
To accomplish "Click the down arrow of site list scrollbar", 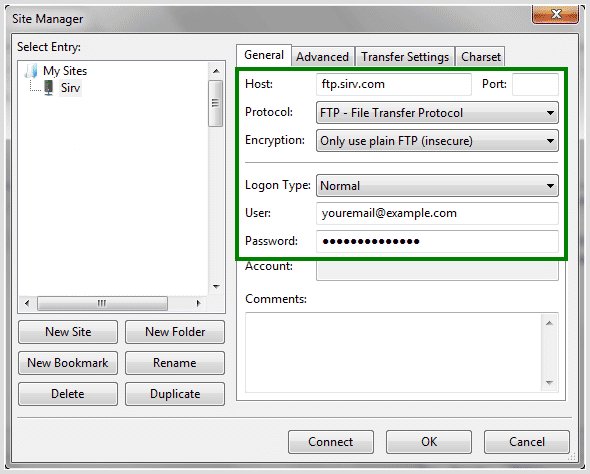I will 216,287.
